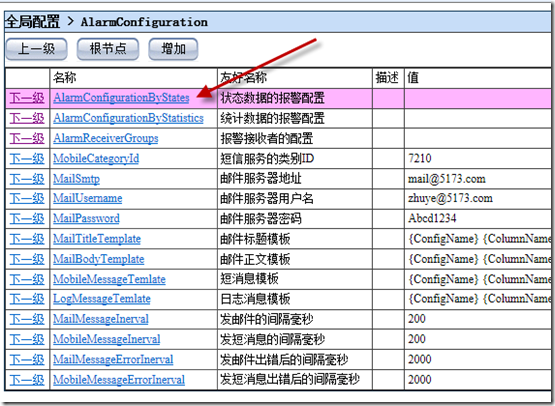Select the zhuye@5173.com value cell
This screenshot has width=555, height=406.
point(478,198)
